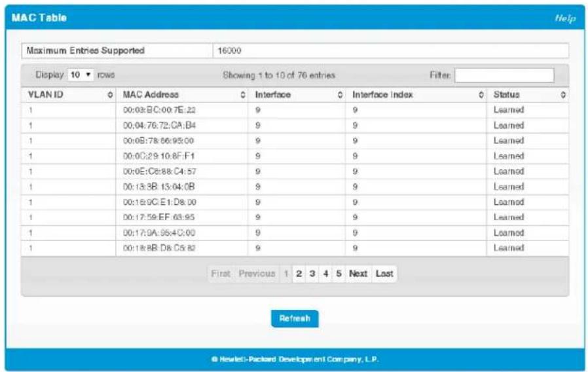Click the First page button
Image resolution: width=588 pixels, height=372 pixels.
pyautogui.click(x=221, y=273)
